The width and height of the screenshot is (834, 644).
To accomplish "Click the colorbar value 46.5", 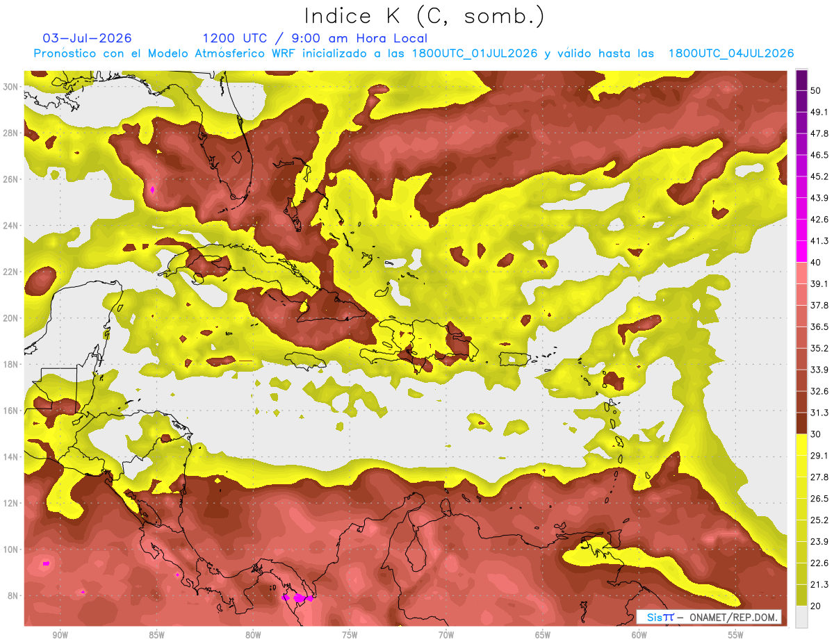I will (x=819, y=155).
